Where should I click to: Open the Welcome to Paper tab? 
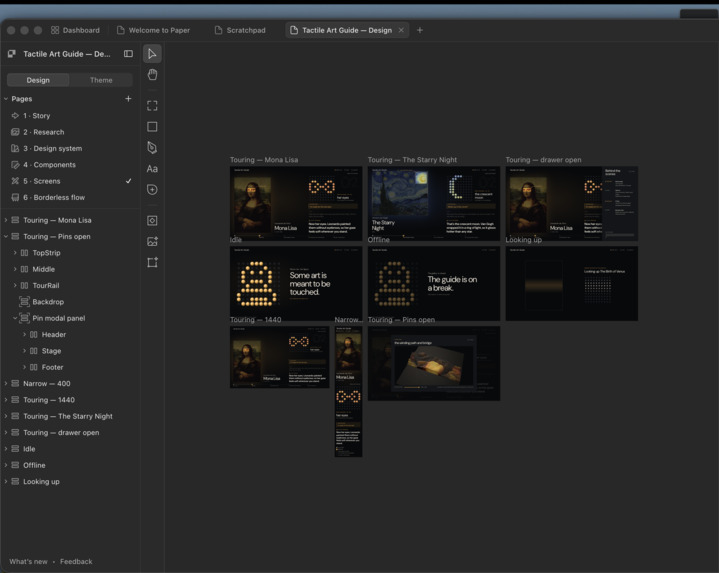point(154,30)
